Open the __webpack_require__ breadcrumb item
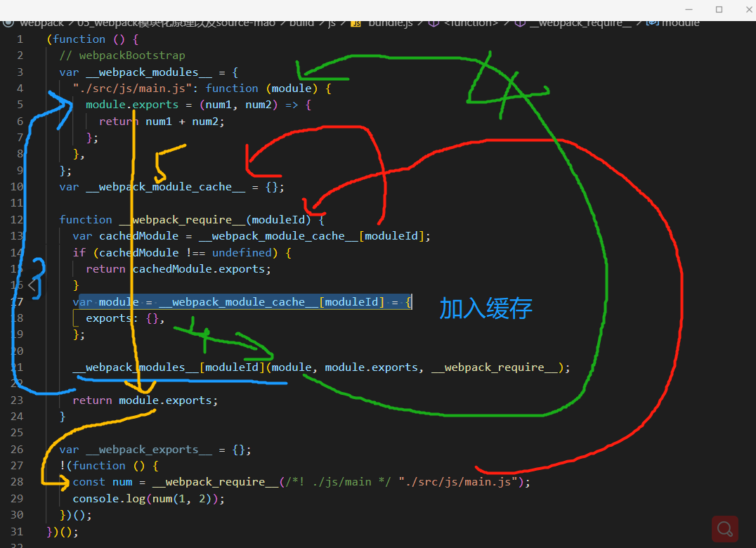This screenshot has width=756, height=548. pyautogui.click(x=580, y=22)
